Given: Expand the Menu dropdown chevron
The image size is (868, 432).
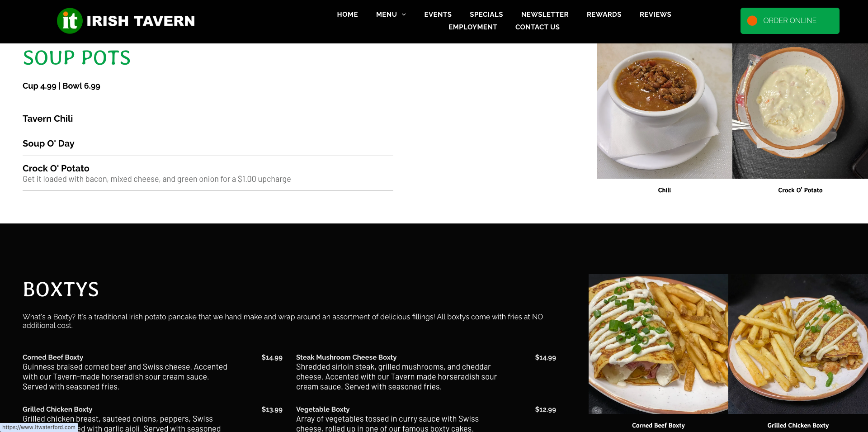Looking at the screenshot, I should tap(404, 14).
